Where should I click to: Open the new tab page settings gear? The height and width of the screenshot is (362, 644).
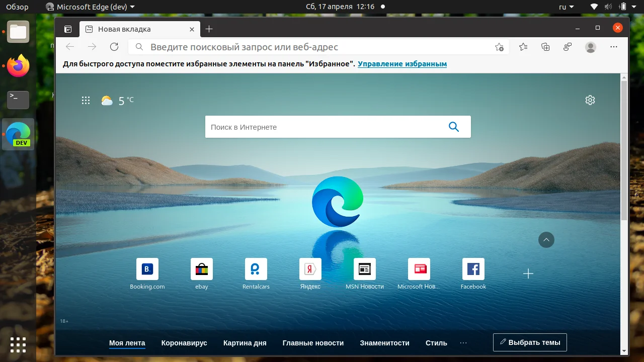[590, 100]
